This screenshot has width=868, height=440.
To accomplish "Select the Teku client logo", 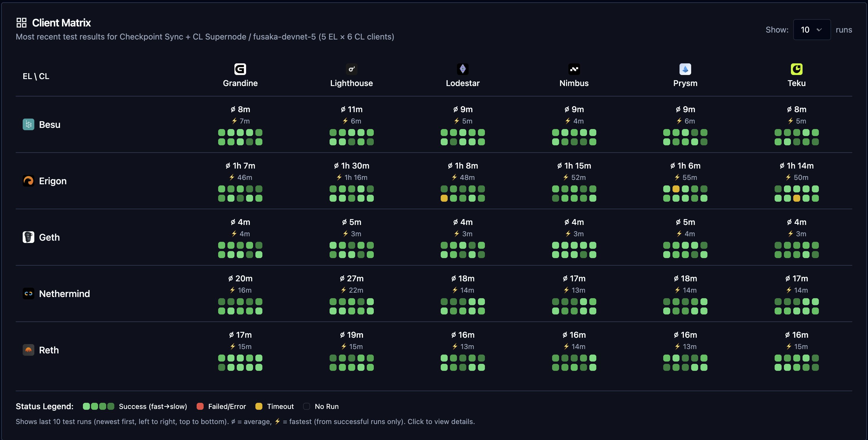I will [x=796, y=68].
